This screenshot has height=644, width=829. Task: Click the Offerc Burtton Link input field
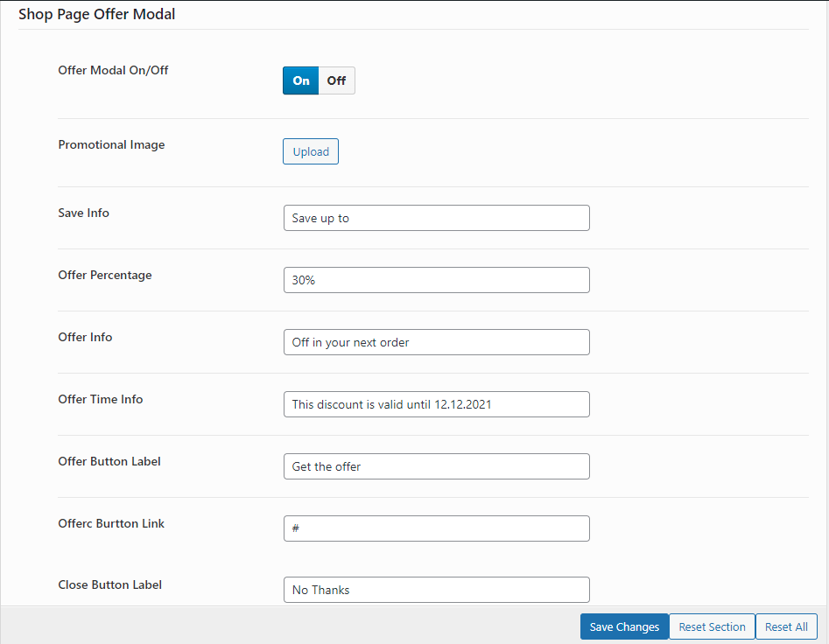[x=436, y=528]
